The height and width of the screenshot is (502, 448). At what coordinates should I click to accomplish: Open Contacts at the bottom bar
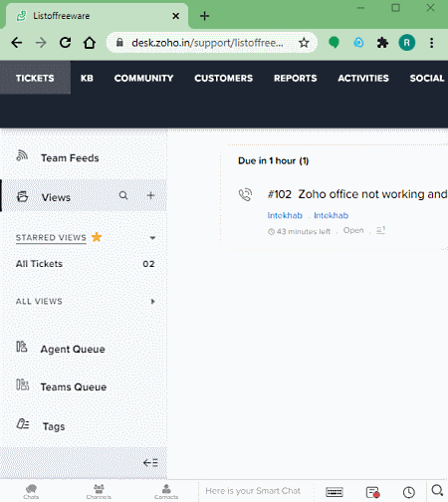(x=166, y=491)
